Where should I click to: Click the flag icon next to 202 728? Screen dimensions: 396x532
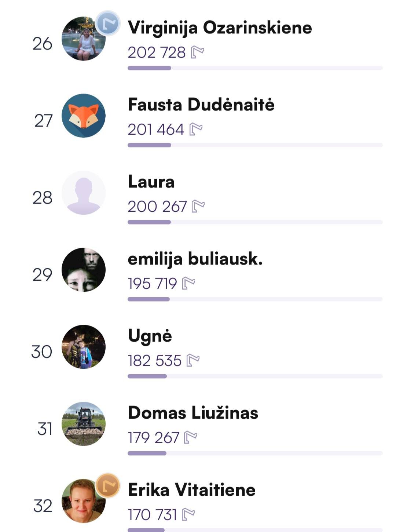coord(198,52)
